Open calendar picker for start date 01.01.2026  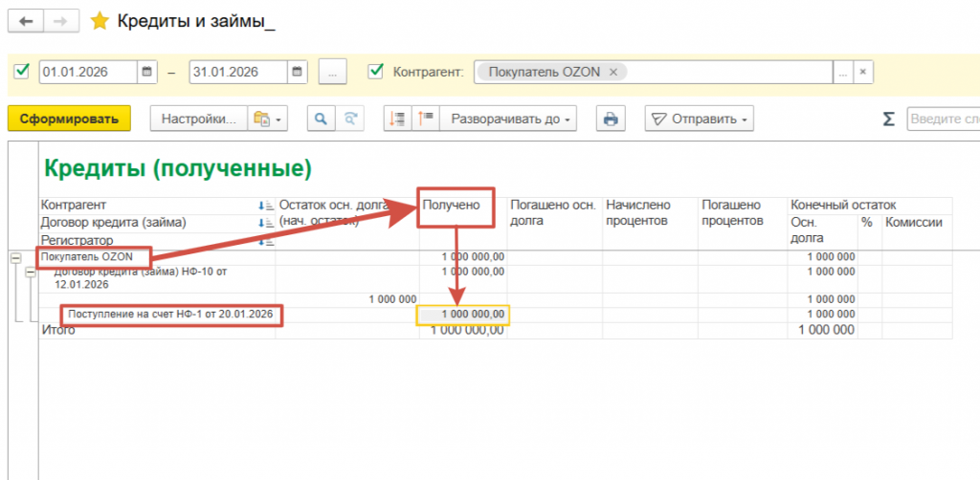coord(146,72)
